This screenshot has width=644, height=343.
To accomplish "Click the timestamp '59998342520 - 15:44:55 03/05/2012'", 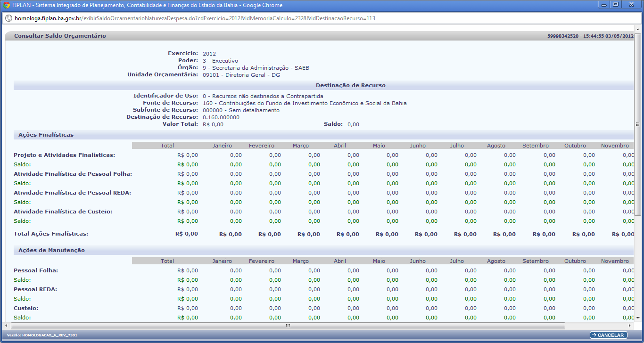I will tap(590, 36).
